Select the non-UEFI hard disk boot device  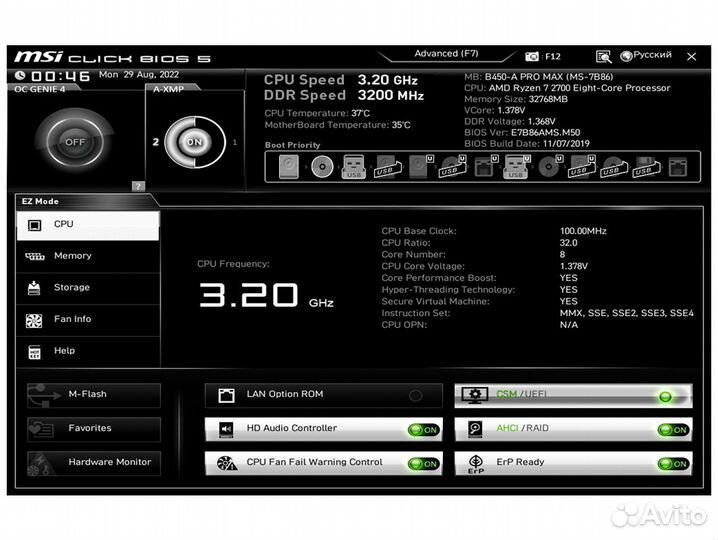click(288, 166)
